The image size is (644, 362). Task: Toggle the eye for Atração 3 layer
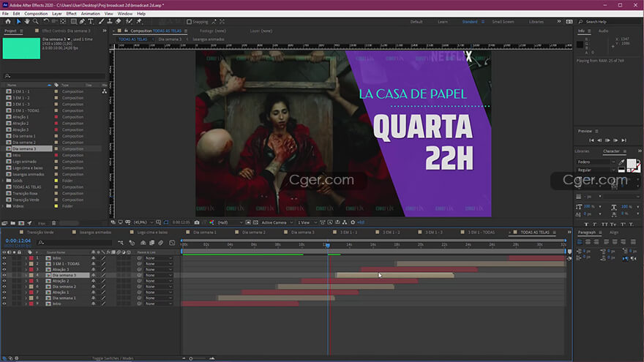4,270
